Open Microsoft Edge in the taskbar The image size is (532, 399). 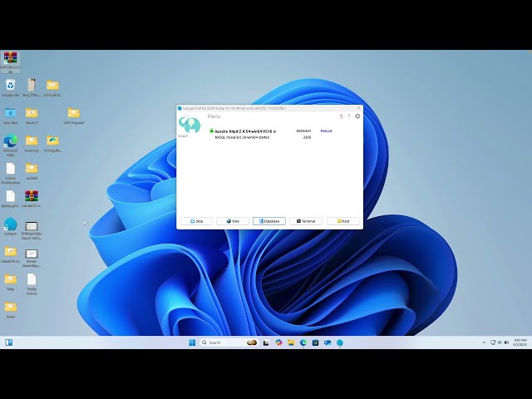(x=303, y=342)
